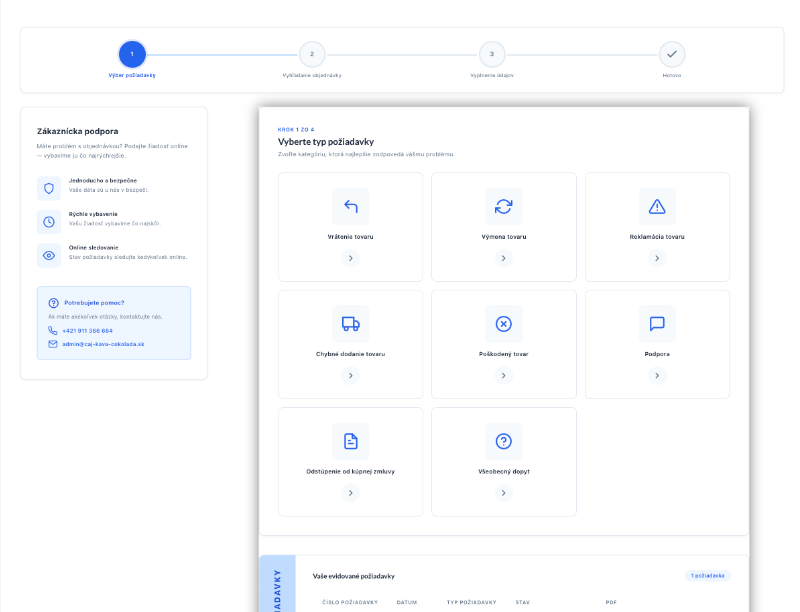Image resolution: width=800 pixels, height=612 pixels.
Task: Click the 'Vaše evidované požiadavky' heading
Action: click(x=354, y=576)
